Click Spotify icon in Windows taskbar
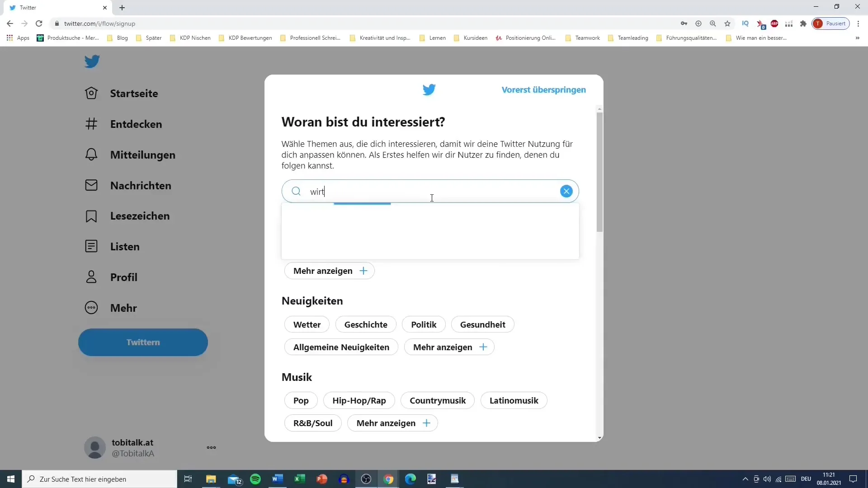The image size is (868, 488). (x=255, y=479)
